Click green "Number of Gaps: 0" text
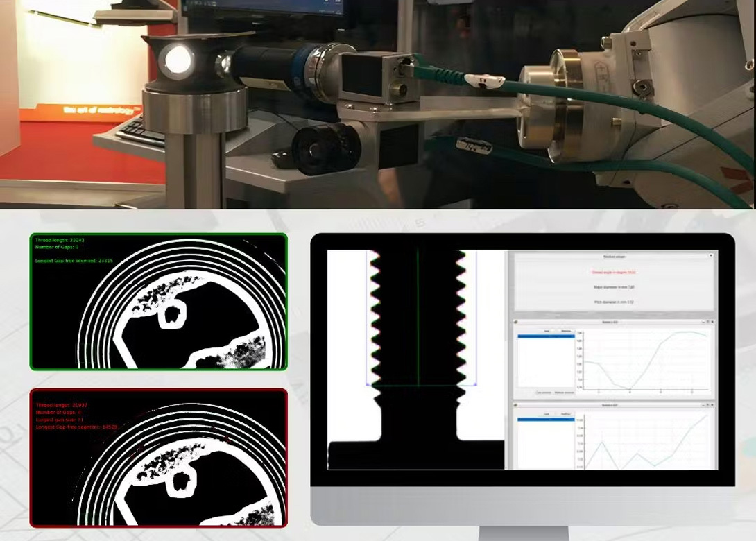The height and width of the screenshot is (541, 756). click(x=56, y=248)
